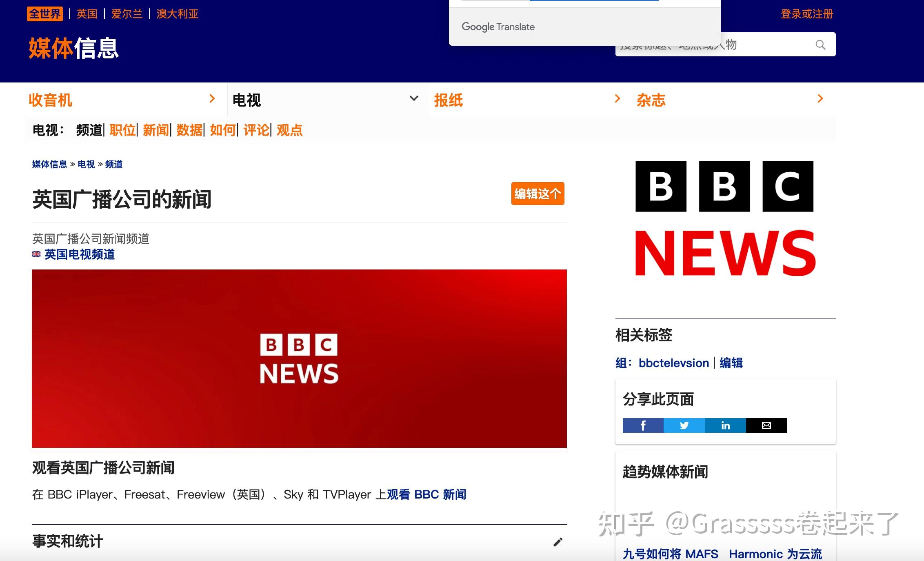Share page via Facebook icon
The image size is (924, 561).
click(643, 425)
